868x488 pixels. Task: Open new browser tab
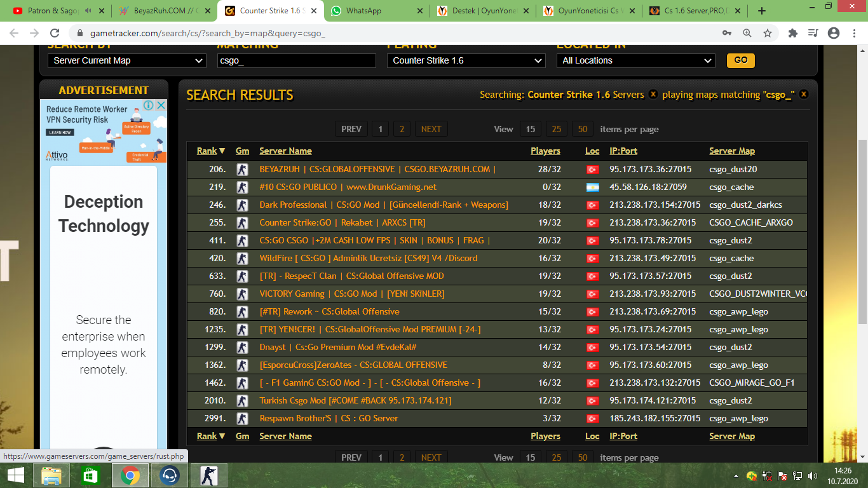(x=762, y=11)
